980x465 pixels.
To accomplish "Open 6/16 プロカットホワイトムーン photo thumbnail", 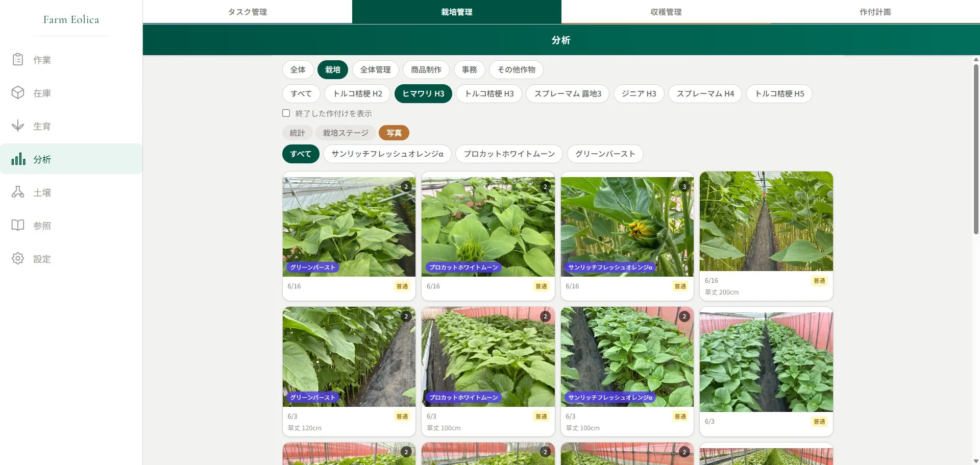I will [488, 227].
